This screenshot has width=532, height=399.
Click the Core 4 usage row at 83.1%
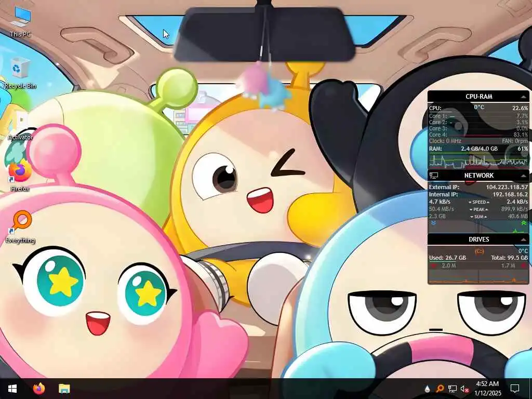478,135
